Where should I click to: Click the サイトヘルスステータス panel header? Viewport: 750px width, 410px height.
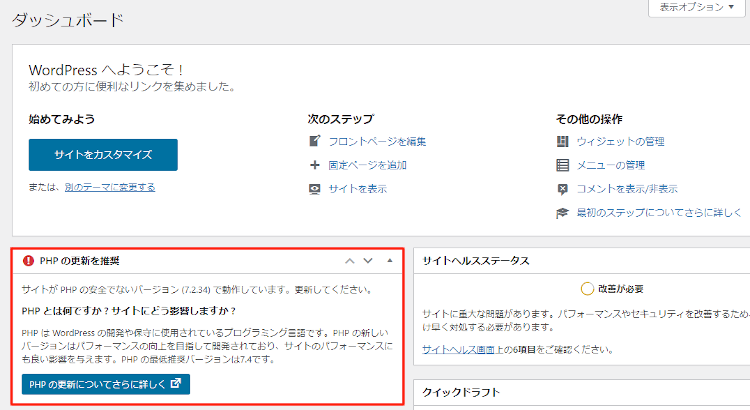click(x=582, y=261)
